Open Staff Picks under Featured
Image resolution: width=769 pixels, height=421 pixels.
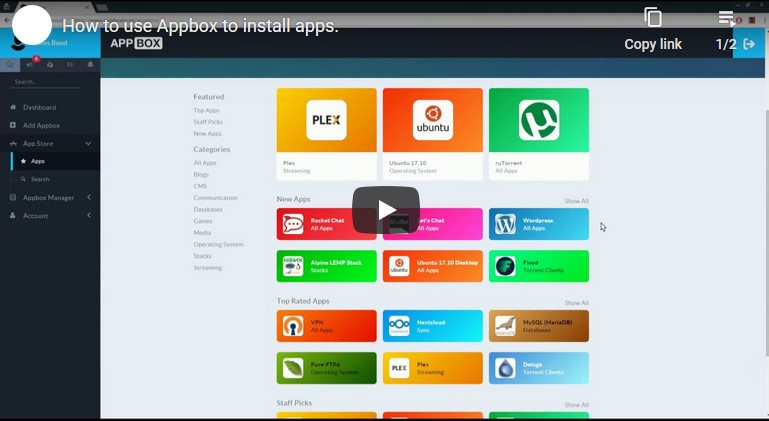pos(208,122)
